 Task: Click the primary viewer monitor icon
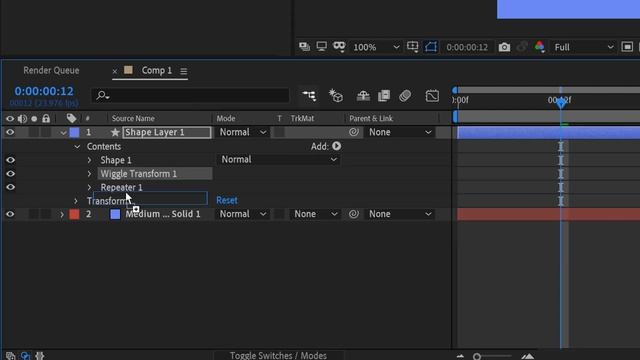tap(322, 47)
